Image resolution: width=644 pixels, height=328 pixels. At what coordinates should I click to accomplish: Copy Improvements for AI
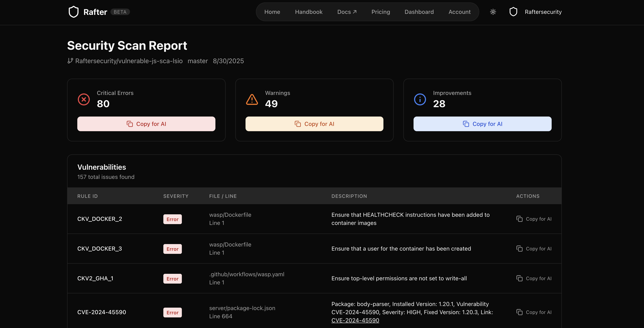(482, 124)
